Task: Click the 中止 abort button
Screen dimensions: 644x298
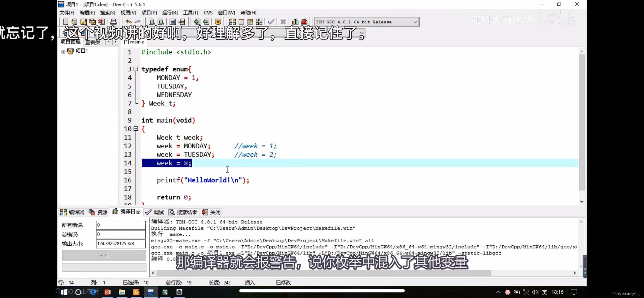Action: click(104, 255)
